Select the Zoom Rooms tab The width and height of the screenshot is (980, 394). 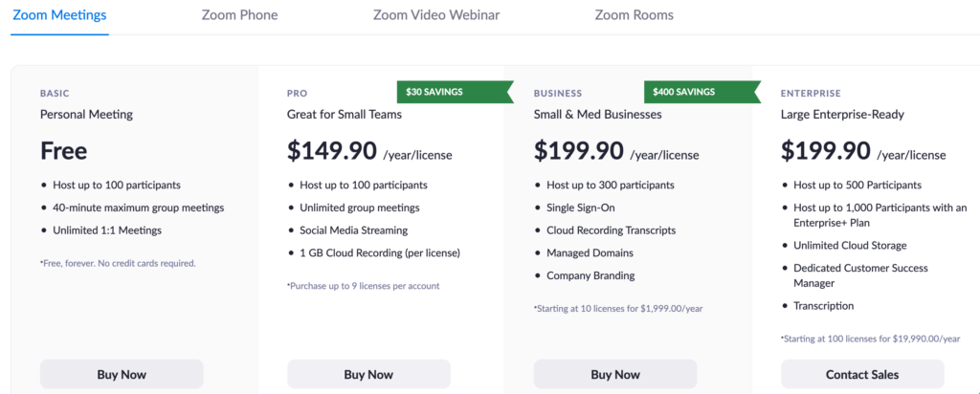click(634, 15)
